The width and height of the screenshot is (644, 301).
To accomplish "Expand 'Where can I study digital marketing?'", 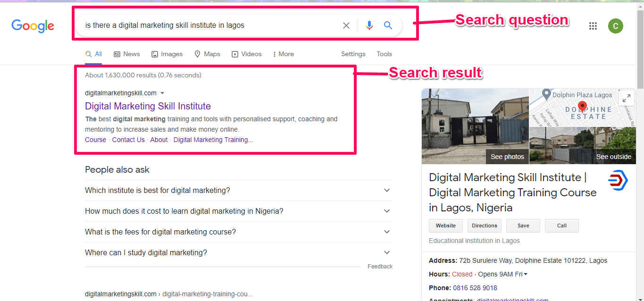I will click(386, 253).
